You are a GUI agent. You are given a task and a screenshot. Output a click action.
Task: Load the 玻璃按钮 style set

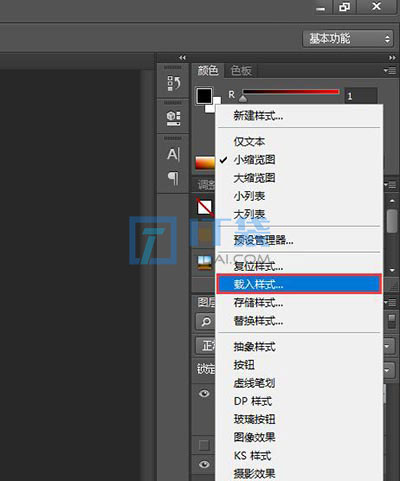pos(299,419)
